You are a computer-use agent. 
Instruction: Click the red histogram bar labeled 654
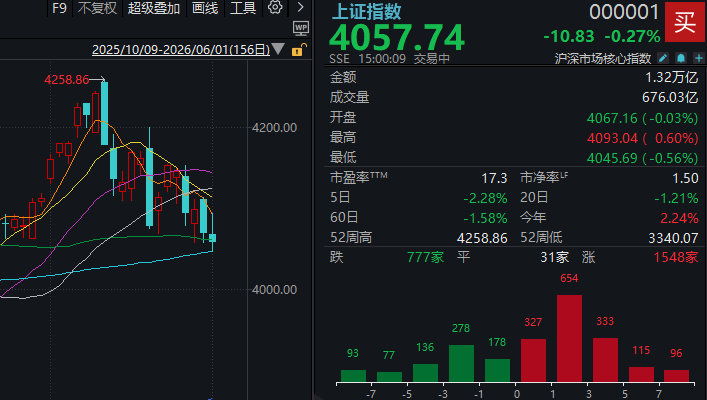569,339
